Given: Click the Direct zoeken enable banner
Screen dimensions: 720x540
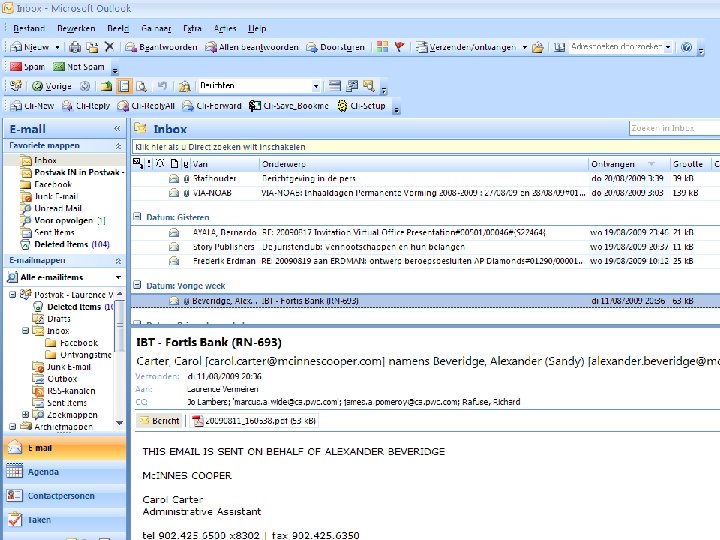Looking at the screenshot, I should [426, 147].
